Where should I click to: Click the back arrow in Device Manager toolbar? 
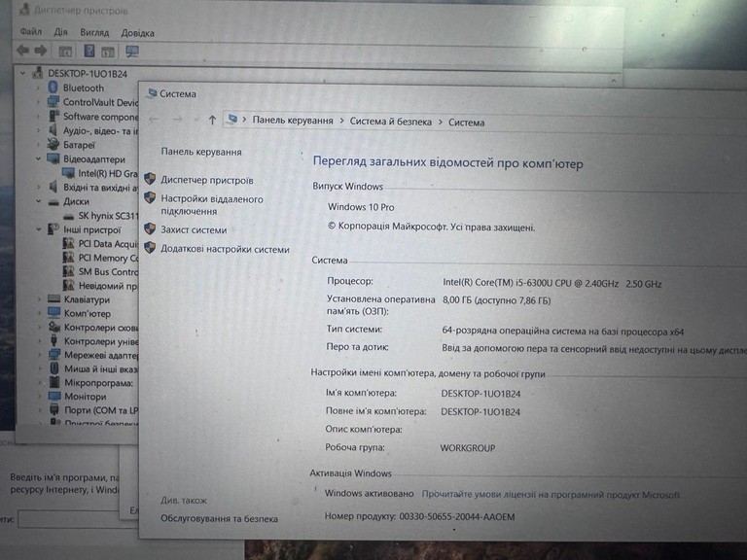pos(23,50)
